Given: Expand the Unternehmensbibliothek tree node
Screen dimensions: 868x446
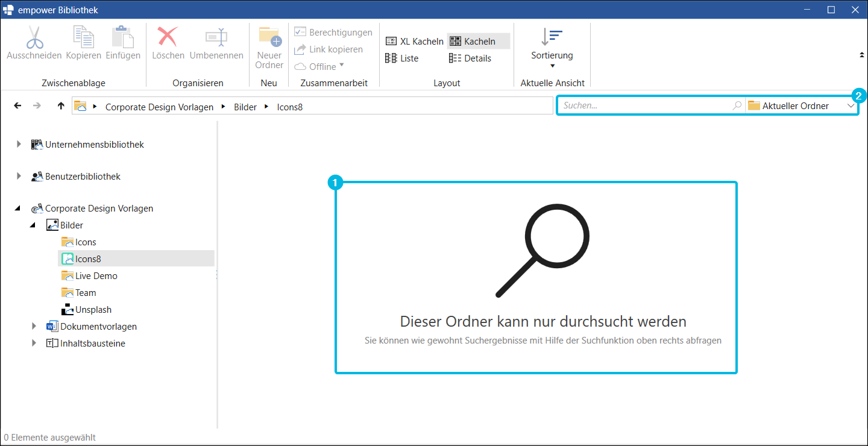Looking at the screenshot, I should [x=19, y=145].
